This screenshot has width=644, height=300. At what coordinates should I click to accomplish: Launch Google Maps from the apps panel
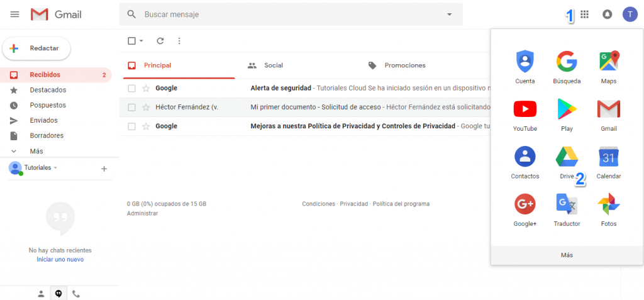(x=608, y=62)
